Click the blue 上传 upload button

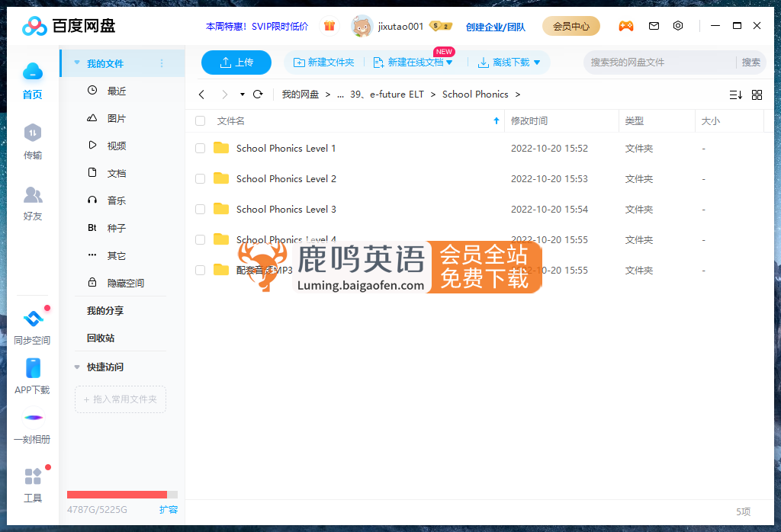click(236, 62)
